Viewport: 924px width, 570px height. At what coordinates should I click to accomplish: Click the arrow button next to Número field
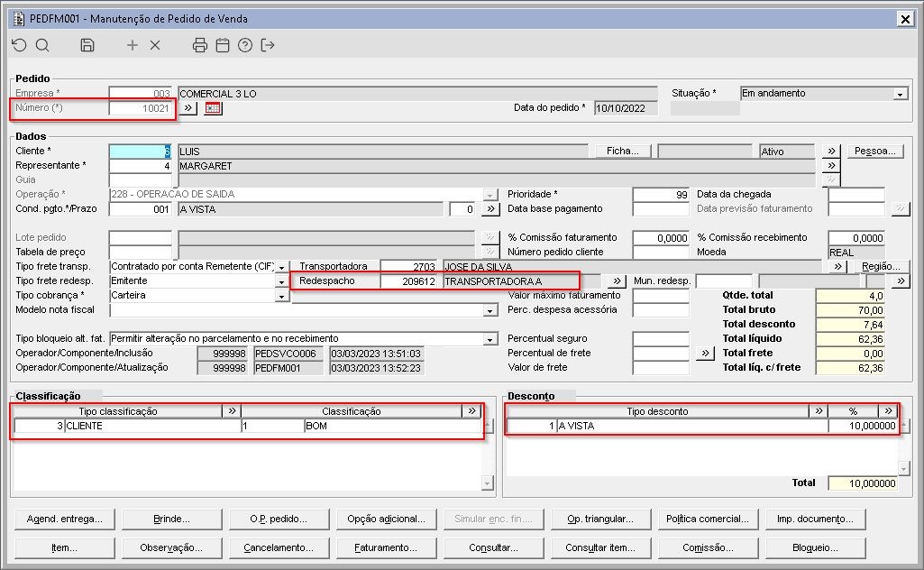tap(188, 108)
